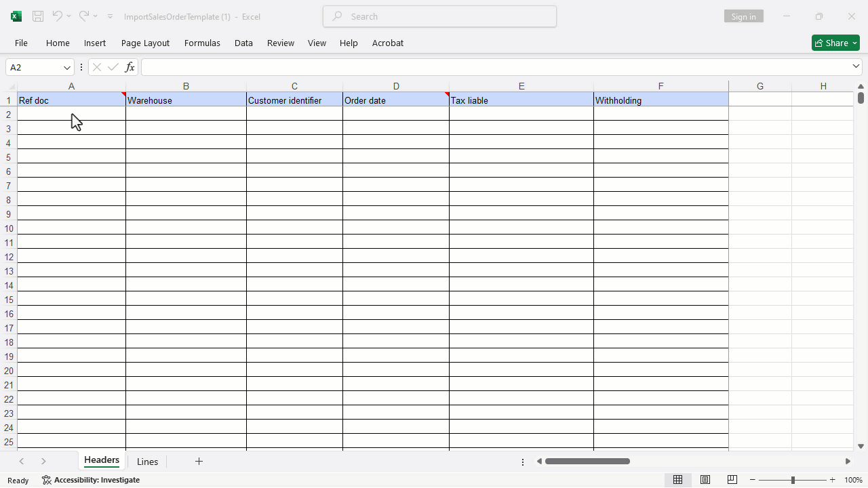Click the Sign in button

tap(744, 16)
